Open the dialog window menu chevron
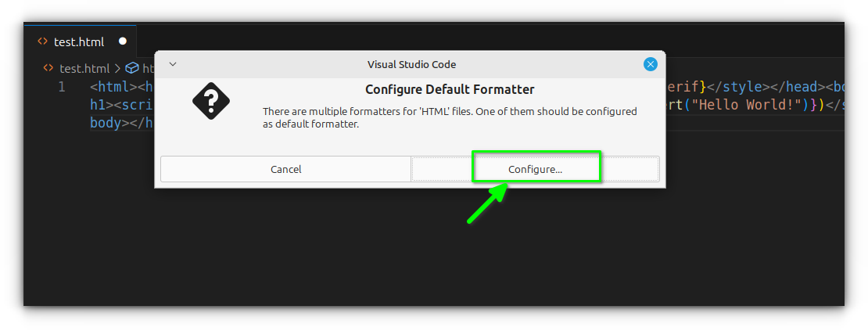 pos(173,64)
